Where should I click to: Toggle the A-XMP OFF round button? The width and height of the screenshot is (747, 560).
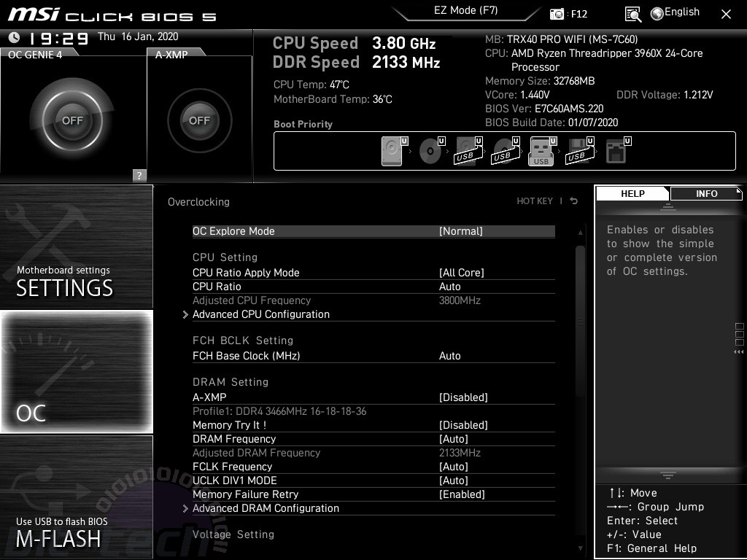(200, 120)
